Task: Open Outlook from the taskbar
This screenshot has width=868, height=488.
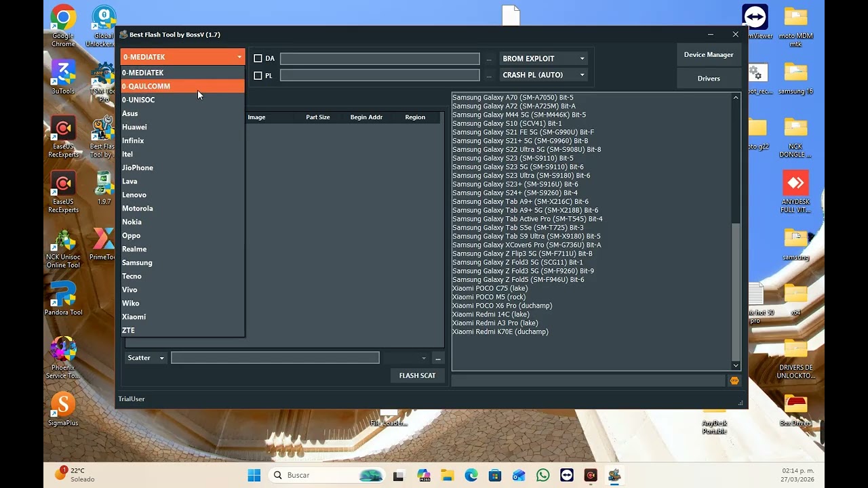Action: pos(519,475)
